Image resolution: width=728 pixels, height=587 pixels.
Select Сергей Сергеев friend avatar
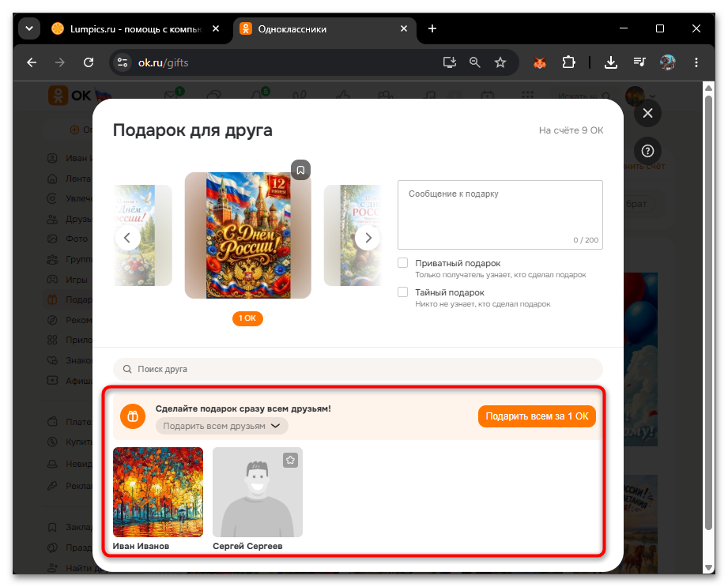pos(258,492)
